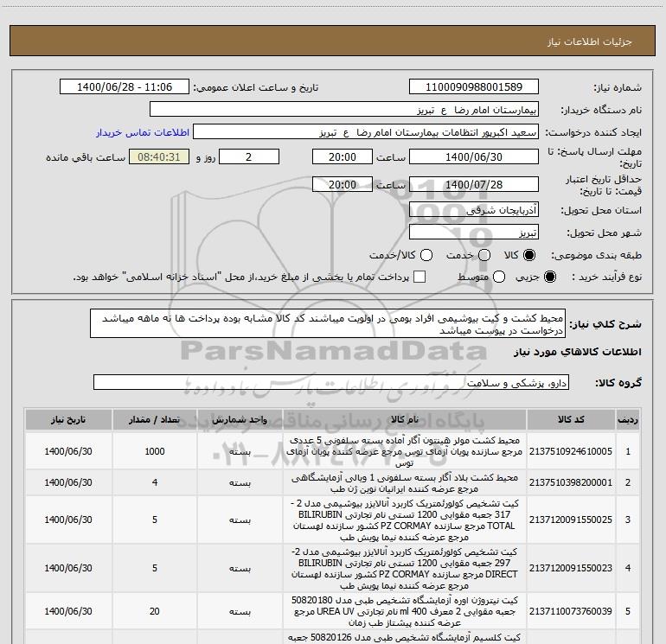Click the UREA UV kit name in row 5
The image size is (666, 644).
(405, 611)
